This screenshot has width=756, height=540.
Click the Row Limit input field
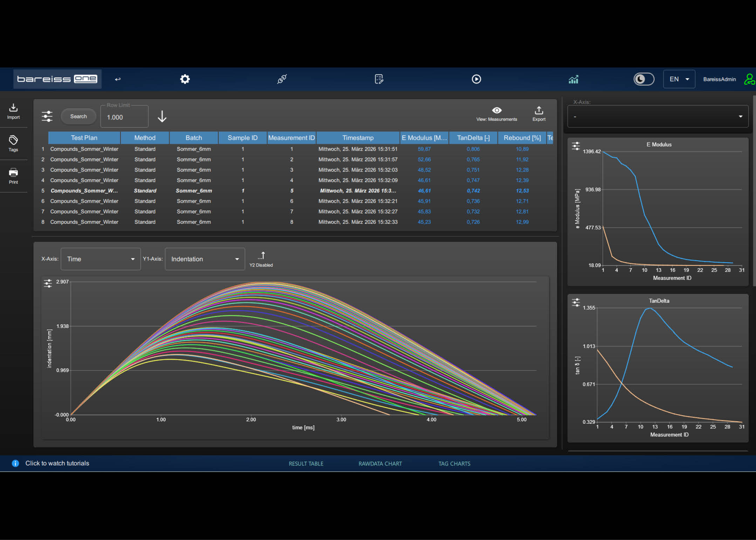coord(124,117)
